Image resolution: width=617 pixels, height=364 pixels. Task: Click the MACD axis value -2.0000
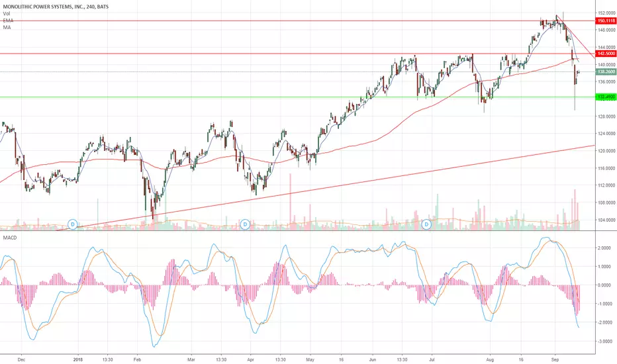(x=604, y=323)
